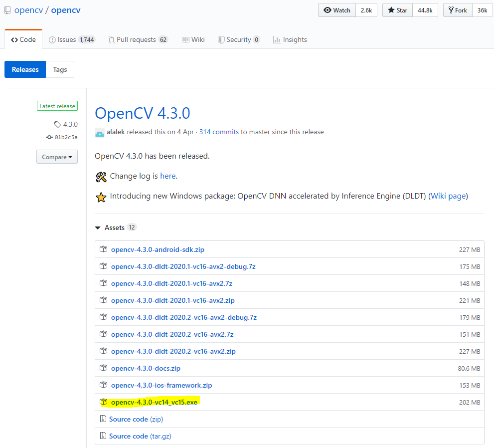Download Source code (zip)
This screenshot has width=494, height=448.
[136, 419]
